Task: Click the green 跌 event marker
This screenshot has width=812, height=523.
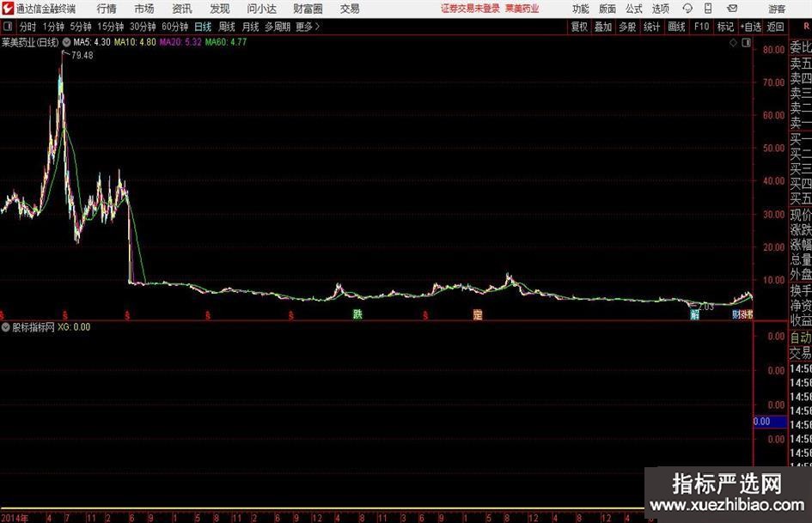Action: point(357,314)
